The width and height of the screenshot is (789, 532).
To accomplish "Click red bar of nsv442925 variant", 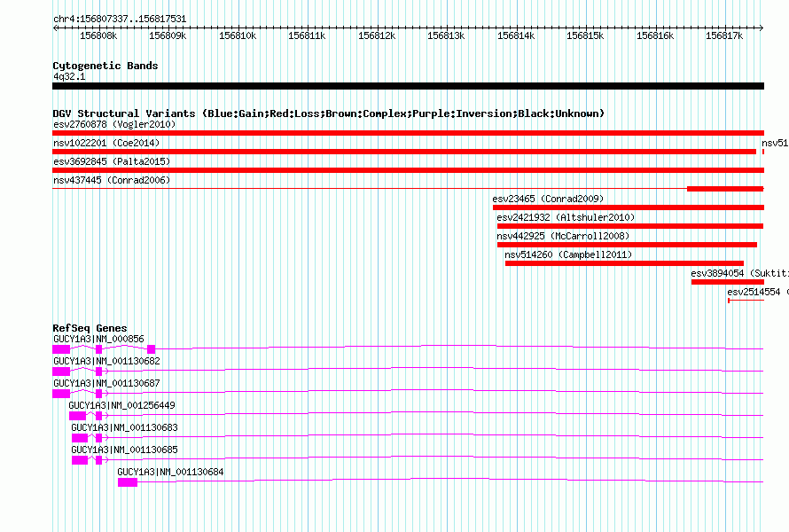I will (x=627, y=245).
